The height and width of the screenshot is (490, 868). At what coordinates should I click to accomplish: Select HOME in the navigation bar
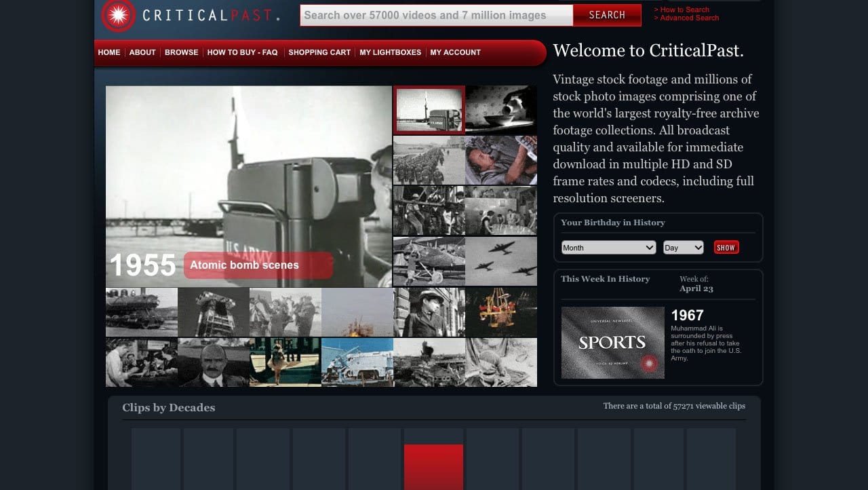pyautogui.click(x=108, y=52)
